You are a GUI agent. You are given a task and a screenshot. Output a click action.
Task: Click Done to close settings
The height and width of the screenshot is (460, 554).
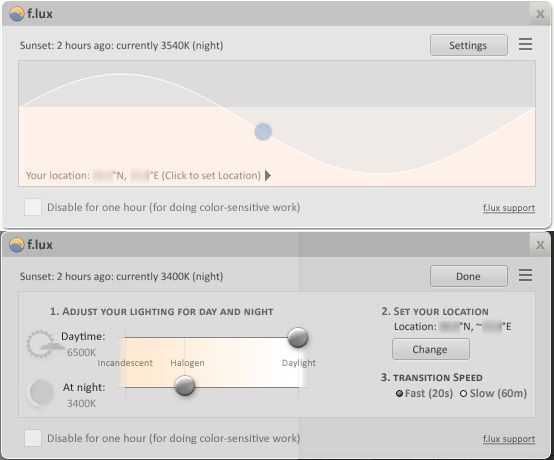click(x=469, y=276)
